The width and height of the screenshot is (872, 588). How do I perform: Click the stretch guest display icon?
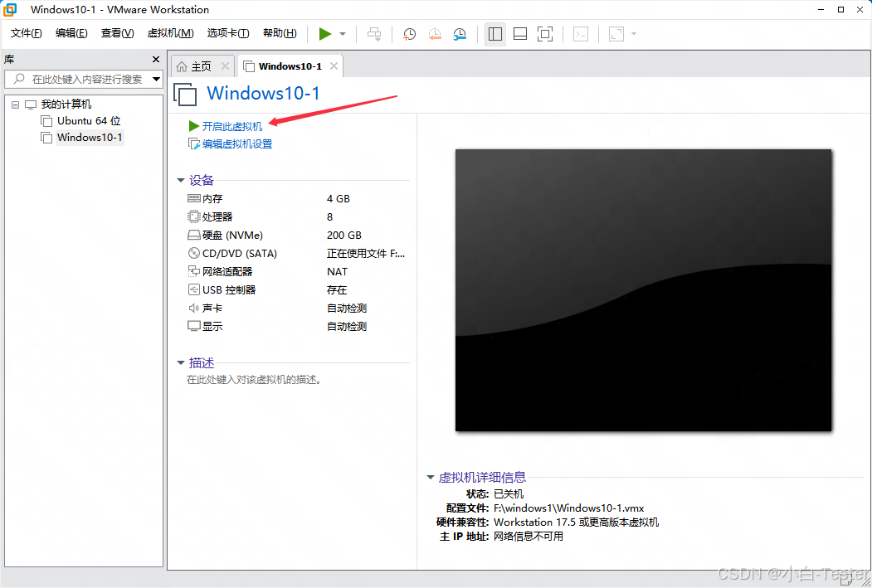[616, 34]
